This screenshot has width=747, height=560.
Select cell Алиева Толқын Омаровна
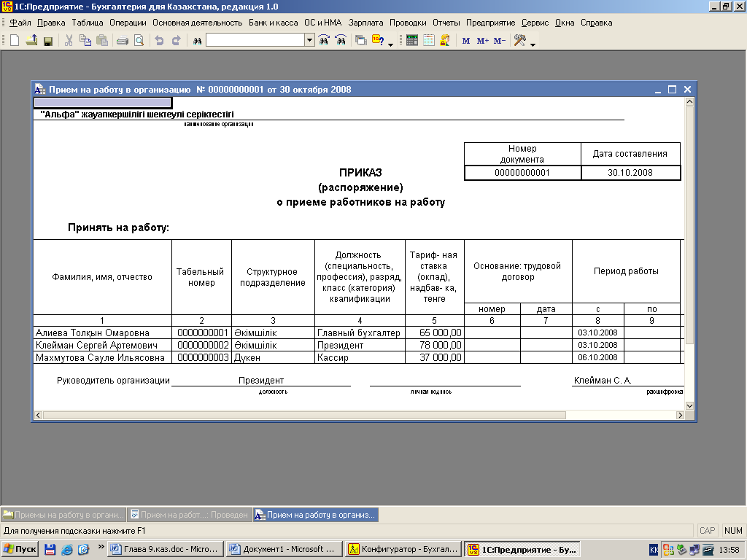pos(102,332)
